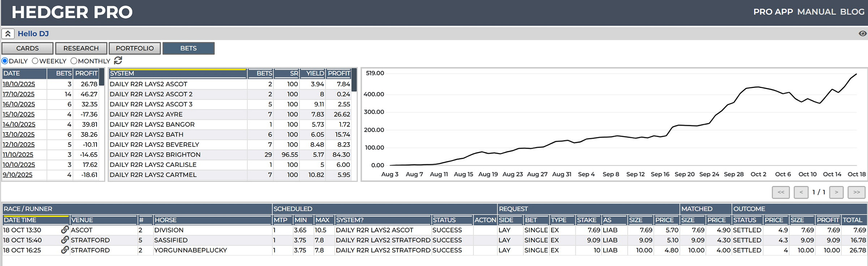This screenshot has height=266, width=868.
Task: Click horse name SASSIFIED
Action: click(171, 240)
